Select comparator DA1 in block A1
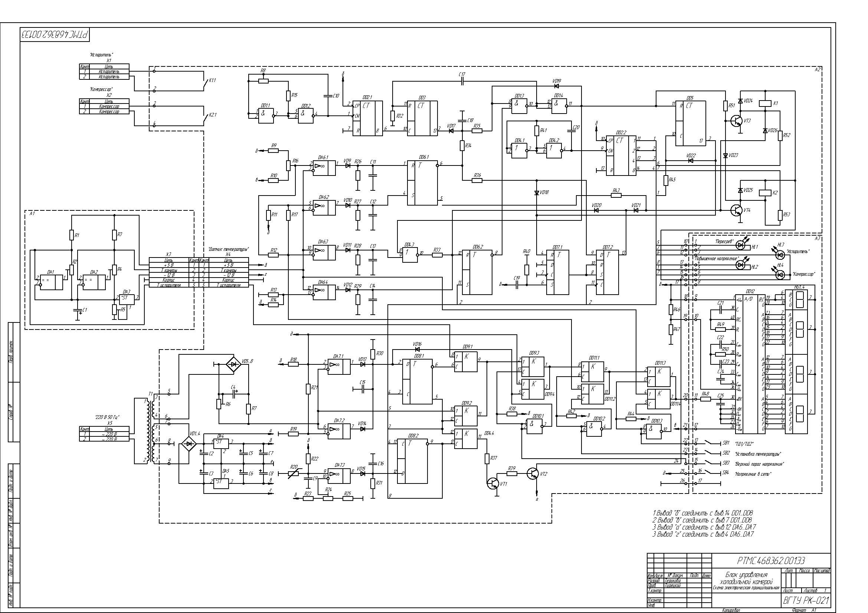Screen dimensions: 868x613 (52, 282)
